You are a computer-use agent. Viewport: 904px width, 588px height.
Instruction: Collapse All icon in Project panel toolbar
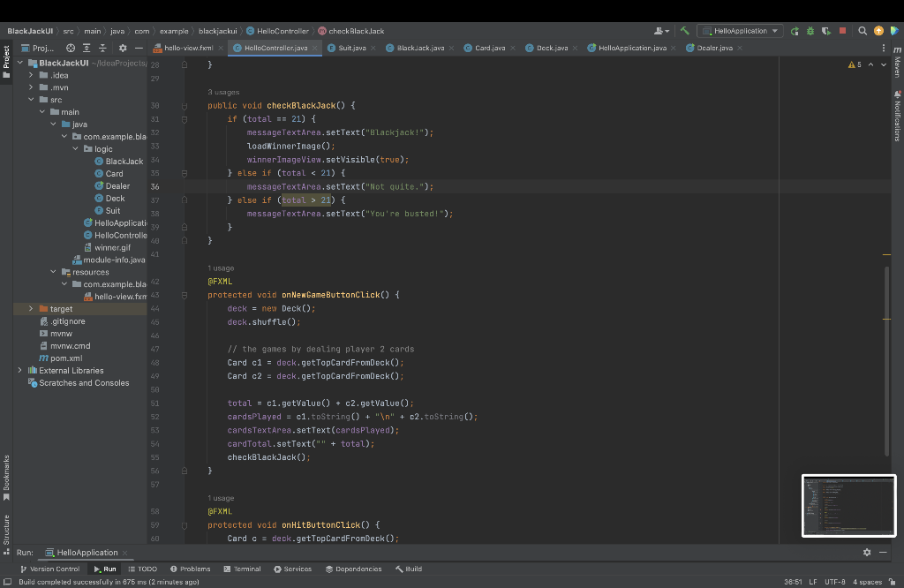pyautogui.click(x=102, y=48)
